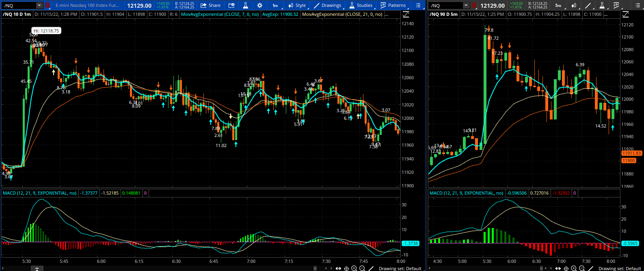Click the red badge beside left symbol box

(47, 5)
